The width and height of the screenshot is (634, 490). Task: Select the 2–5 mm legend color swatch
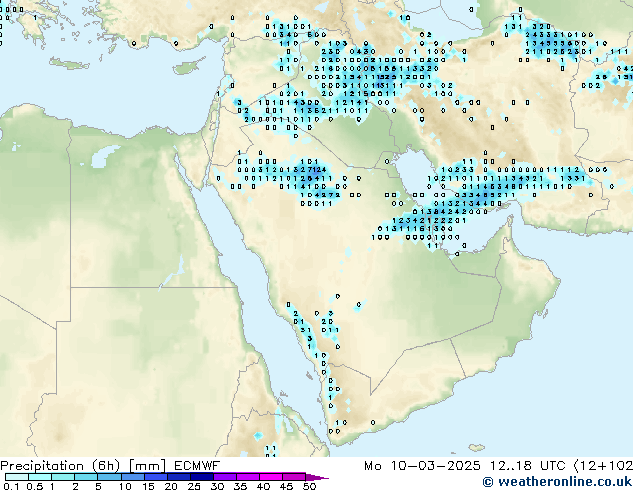tap(86, 477)
